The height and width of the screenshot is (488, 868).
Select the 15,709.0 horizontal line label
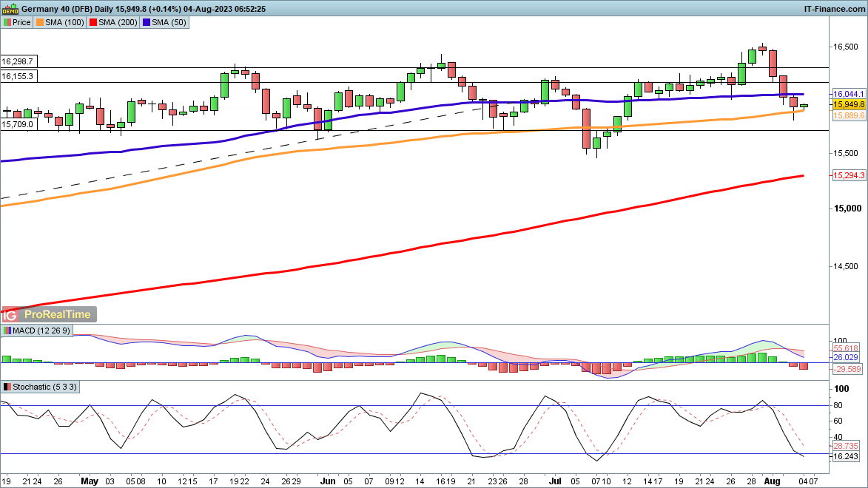[x=17, y=124]
